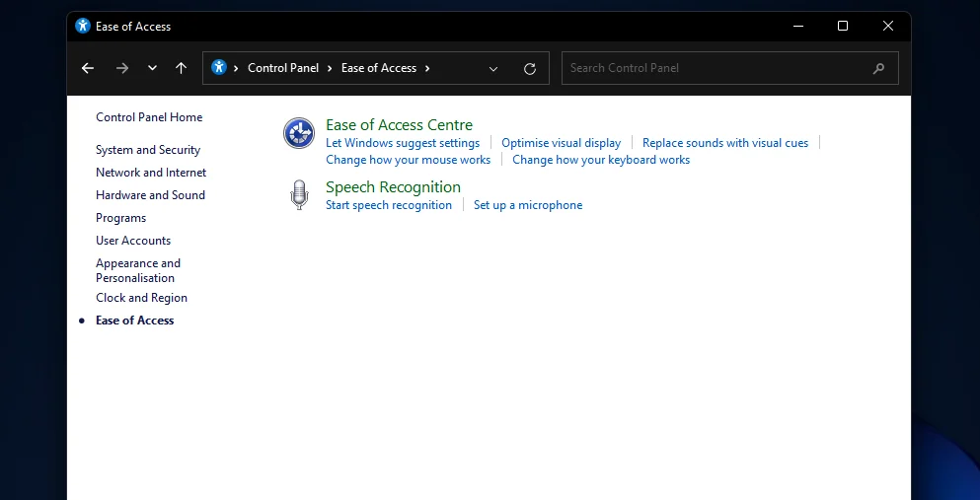Click Set up a microphone

528,205
